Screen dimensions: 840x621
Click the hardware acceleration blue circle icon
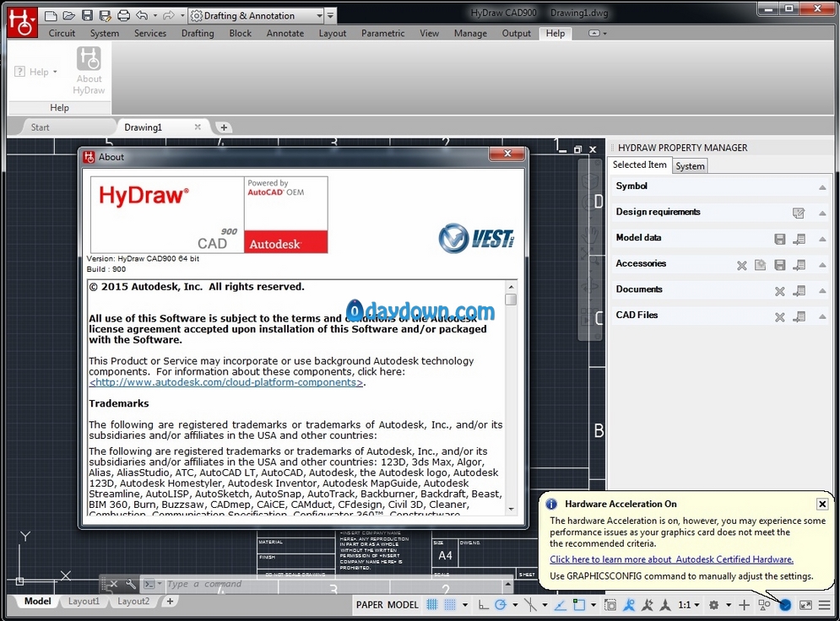785,605
